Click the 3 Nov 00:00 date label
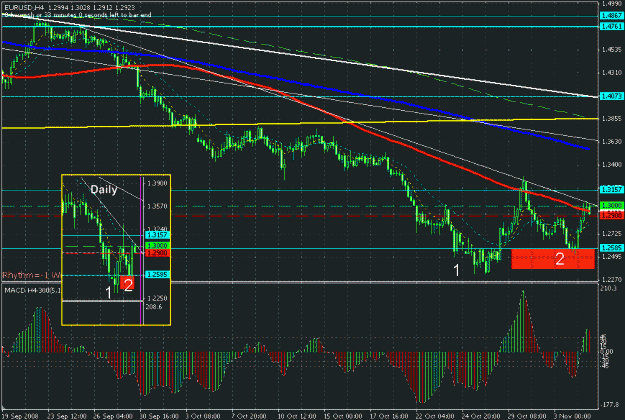 (572, 416)
